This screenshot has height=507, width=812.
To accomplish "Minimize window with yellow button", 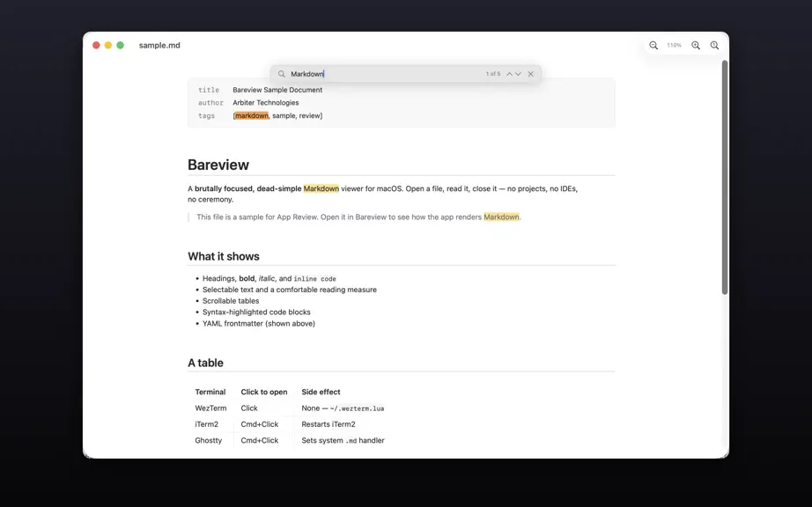I will pos(108,46).
